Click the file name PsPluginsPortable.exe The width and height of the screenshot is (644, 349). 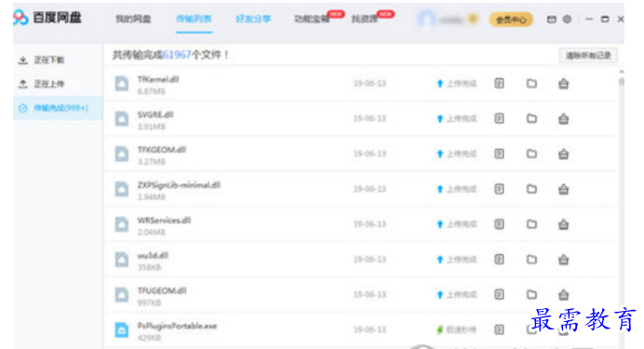pos(177,326)
